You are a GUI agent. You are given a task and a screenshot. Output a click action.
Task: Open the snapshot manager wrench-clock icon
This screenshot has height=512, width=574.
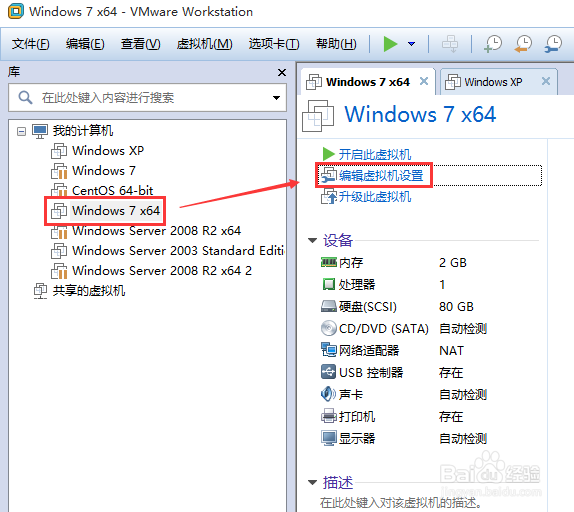553,44
